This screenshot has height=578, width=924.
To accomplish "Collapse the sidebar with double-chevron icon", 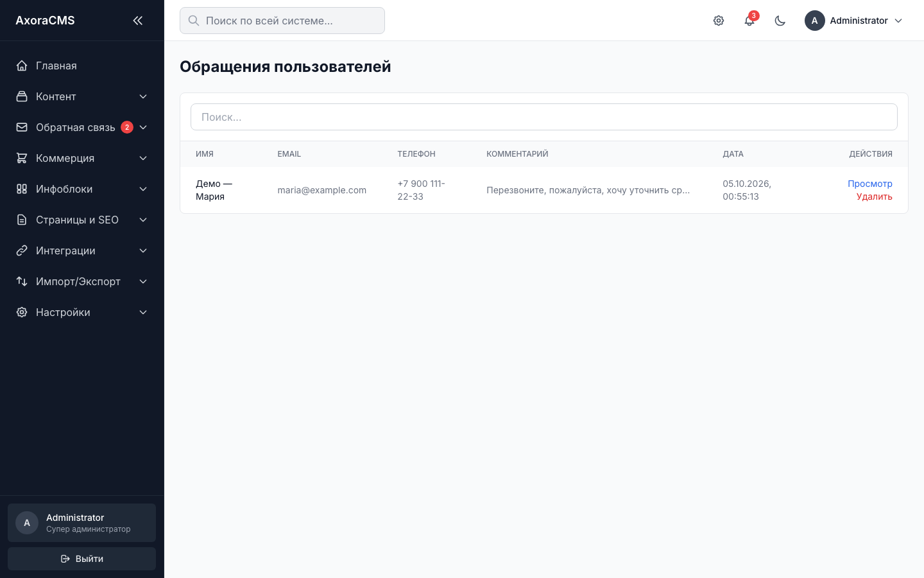I will pos(137,21).
